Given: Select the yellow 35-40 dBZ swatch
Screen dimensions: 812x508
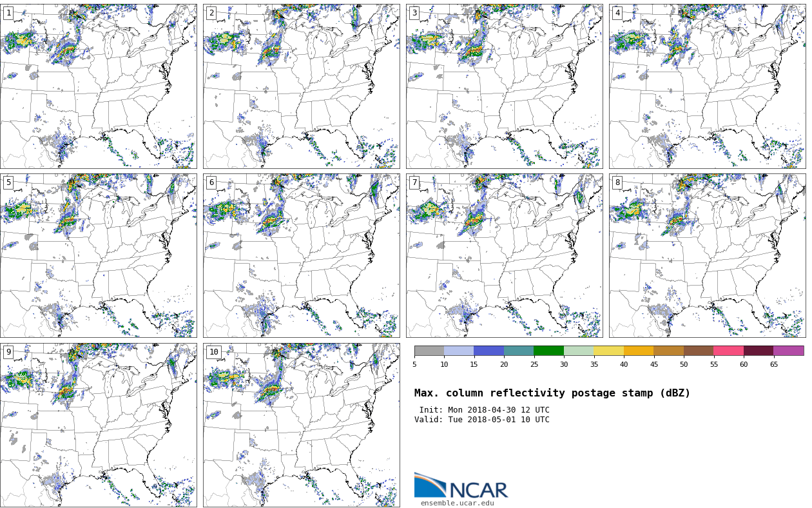Looking at the screenshot, I should (x=608, y=351).
